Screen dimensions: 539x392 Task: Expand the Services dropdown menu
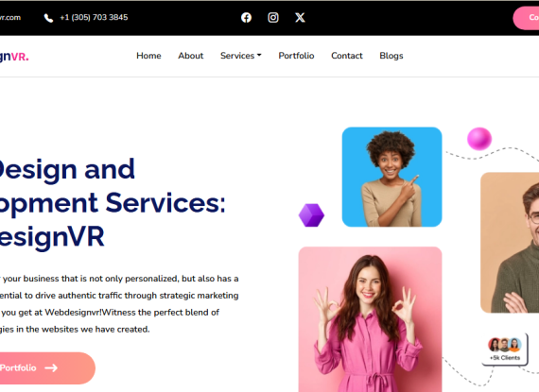point(241,56)
